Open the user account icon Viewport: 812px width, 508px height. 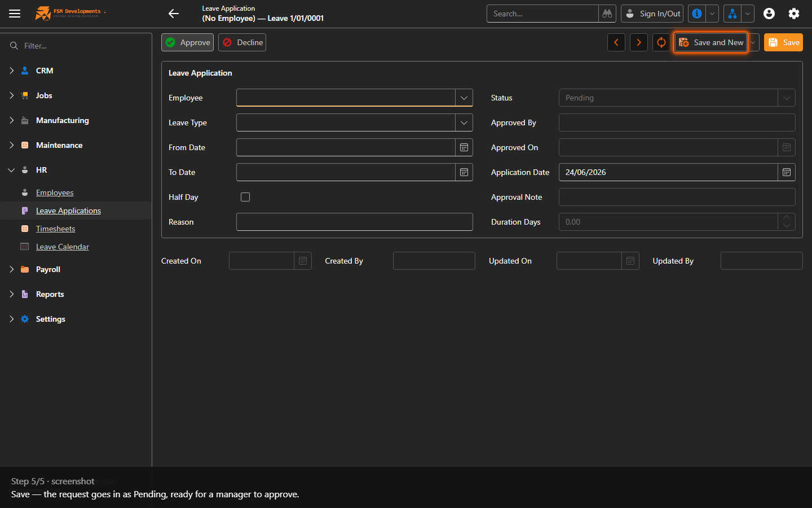769,14
